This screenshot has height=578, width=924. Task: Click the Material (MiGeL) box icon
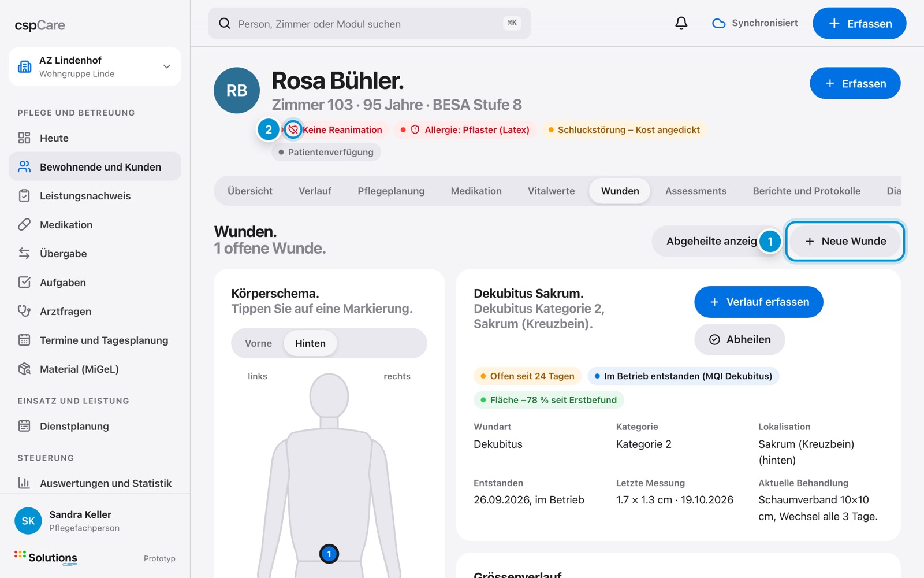[x=24, y=369]
